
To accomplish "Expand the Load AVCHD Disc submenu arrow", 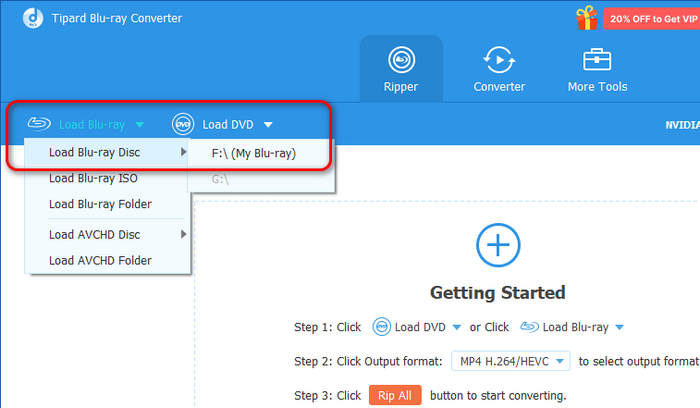I will [183, 234].
